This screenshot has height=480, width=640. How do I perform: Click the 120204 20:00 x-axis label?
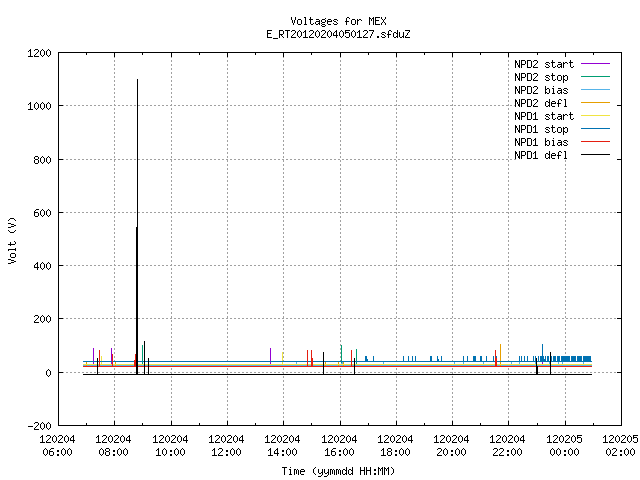[x=451, y=446]
